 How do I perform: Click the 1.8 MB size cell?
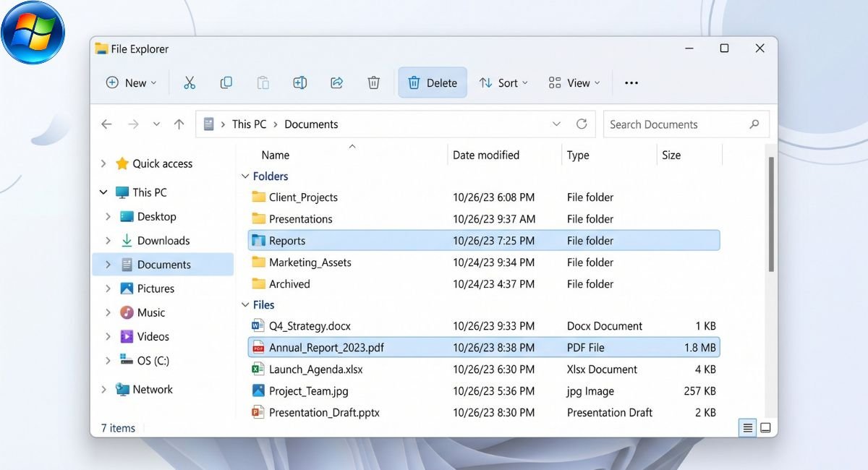[x=699, y=348]
